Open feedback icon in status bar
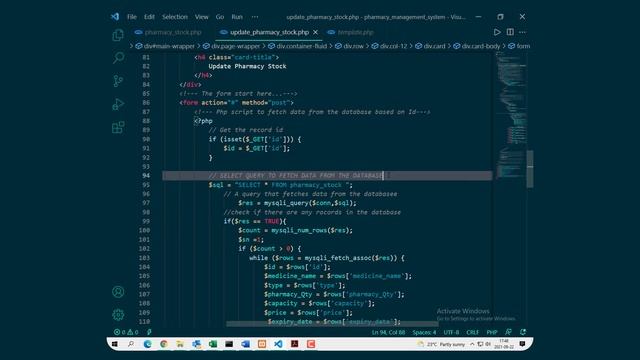This screenshot has width=640, height=360. coord(508,332)
